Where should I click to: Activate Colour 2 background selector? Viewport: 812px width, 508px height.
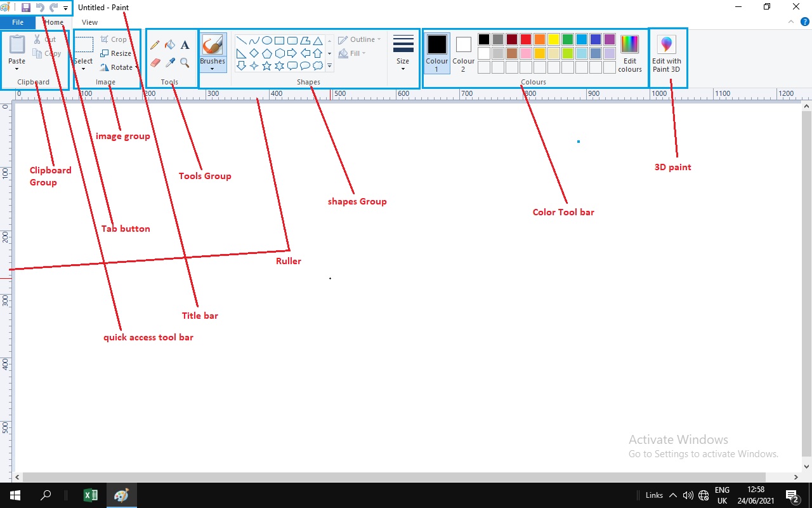click(x=463, y=53)
